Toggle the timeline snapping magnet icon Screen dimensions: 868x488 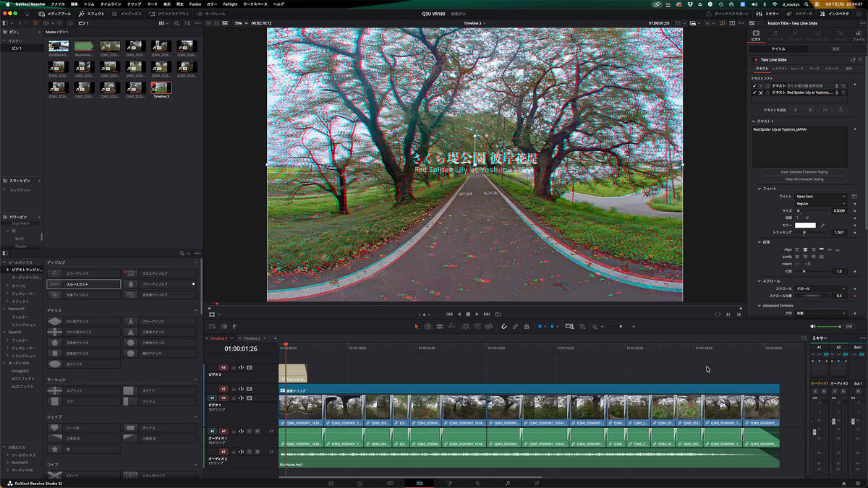[x=504, y=326]
